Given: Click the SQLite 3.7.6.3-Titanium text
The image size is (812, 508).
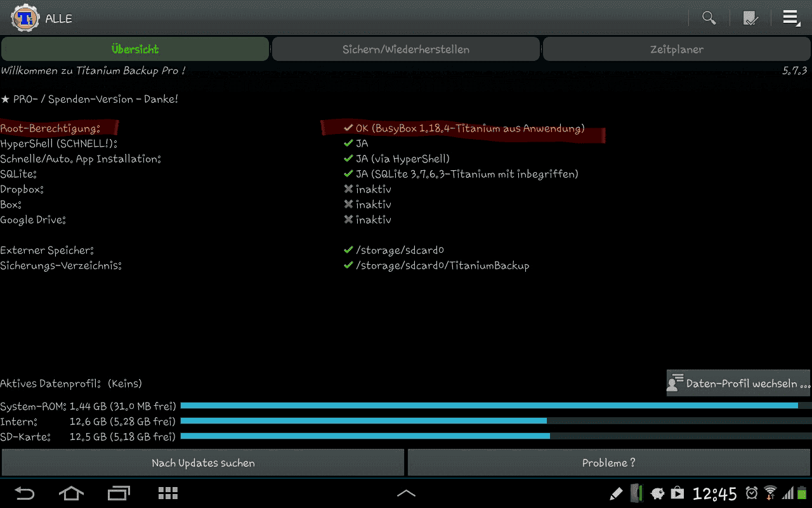Looking at the screenshot, I should (467, 174).
